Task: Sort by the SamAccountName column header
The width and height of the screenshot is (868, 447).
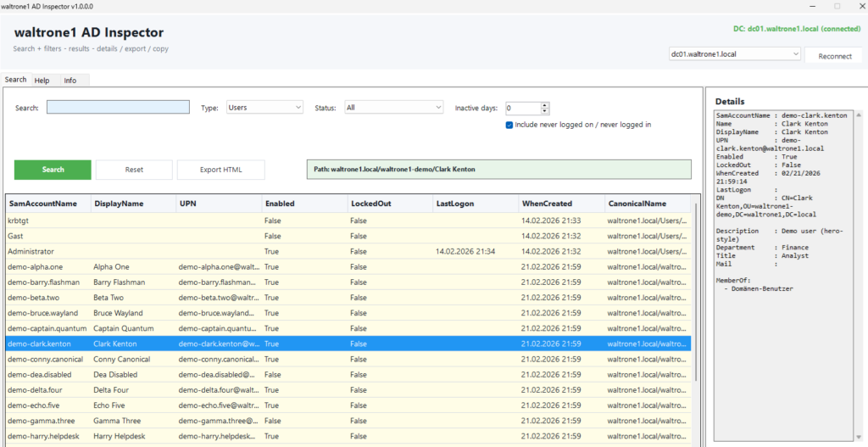Action: (x=43, y=204)
